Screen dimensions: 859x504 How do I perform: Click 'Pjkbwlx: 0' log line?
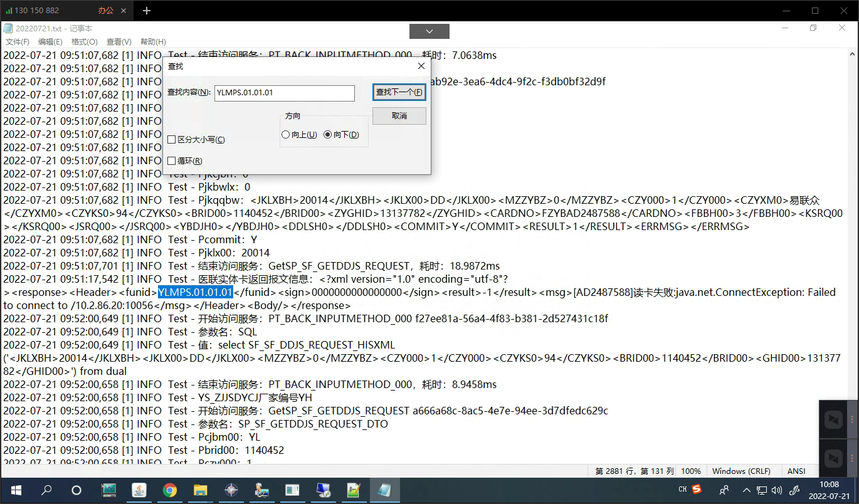[x=127, y=187]
